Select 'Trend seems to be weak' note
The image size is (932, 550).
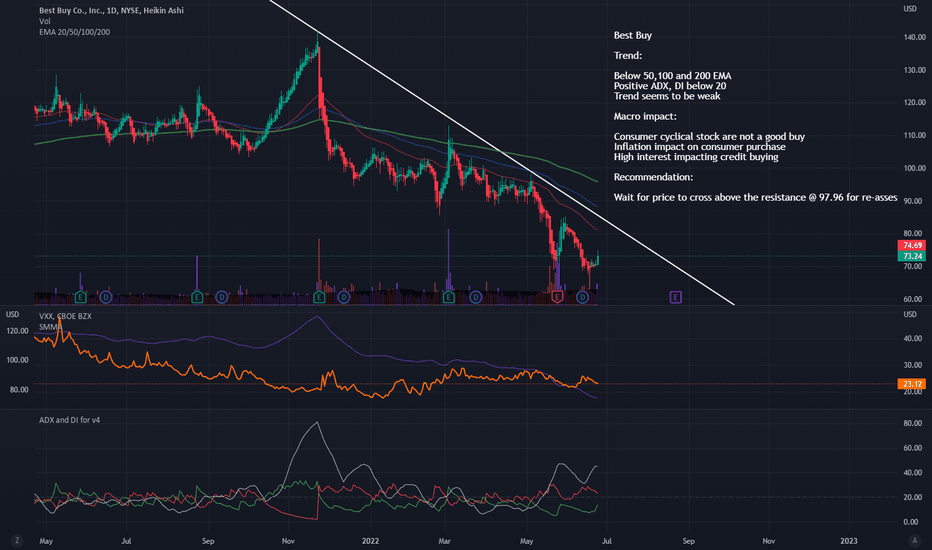point(667,96)
